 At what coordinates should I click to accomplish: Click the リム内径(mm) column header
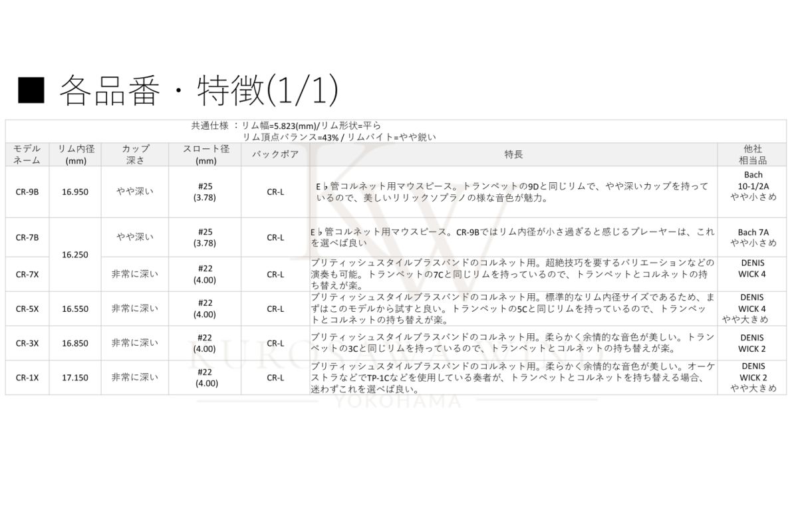75,154
